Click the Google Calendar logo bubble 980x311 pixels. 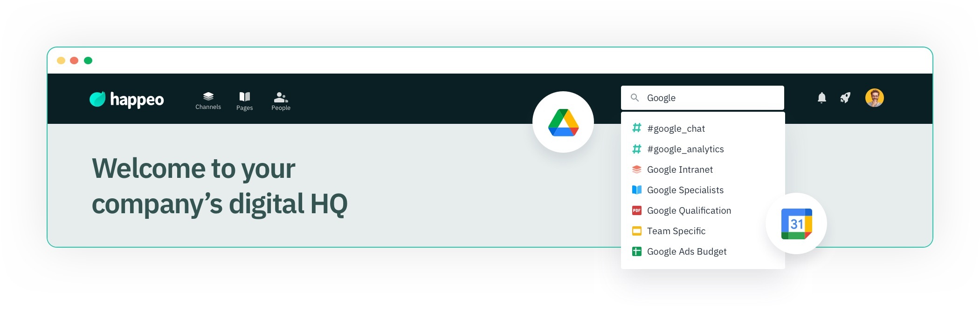[x=796, y=223]
